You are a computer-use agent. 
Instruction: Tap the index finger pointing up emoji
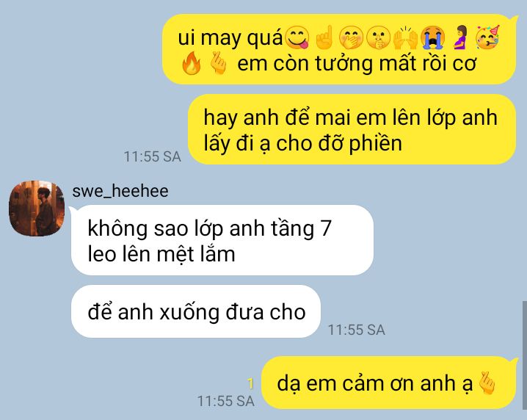[x=324, y=37]
